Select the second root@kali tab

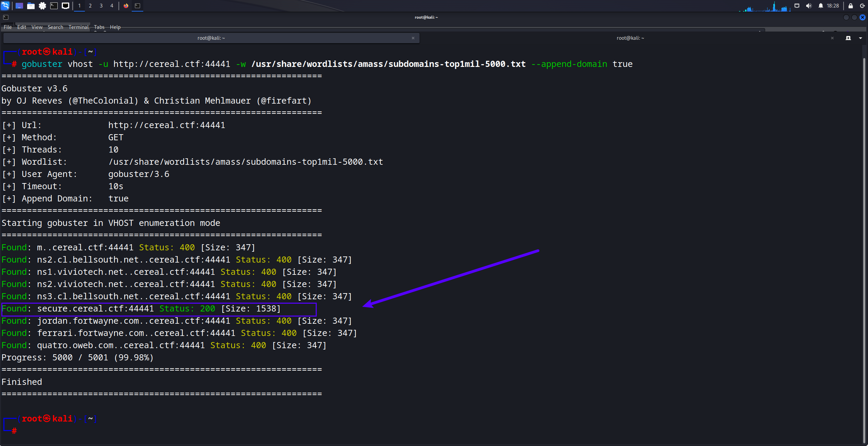630,38
